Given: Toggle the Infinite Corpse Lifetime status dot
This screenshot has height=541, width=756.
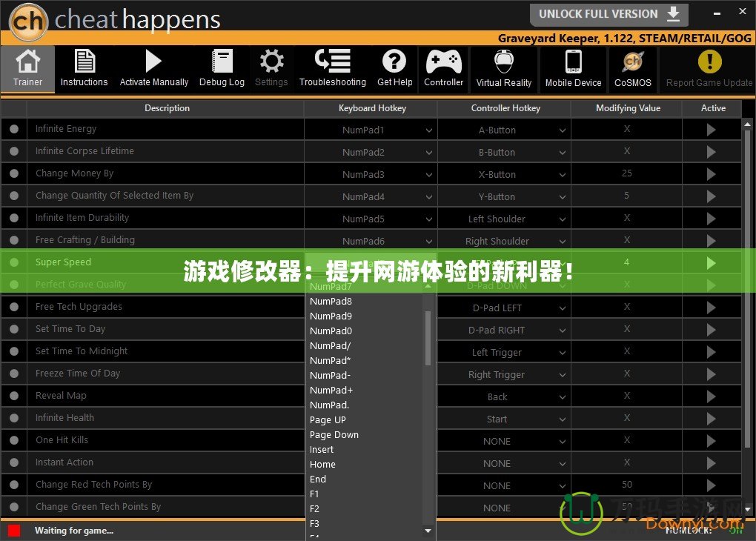Looking at the screenshot, I should tap(14, 151).
